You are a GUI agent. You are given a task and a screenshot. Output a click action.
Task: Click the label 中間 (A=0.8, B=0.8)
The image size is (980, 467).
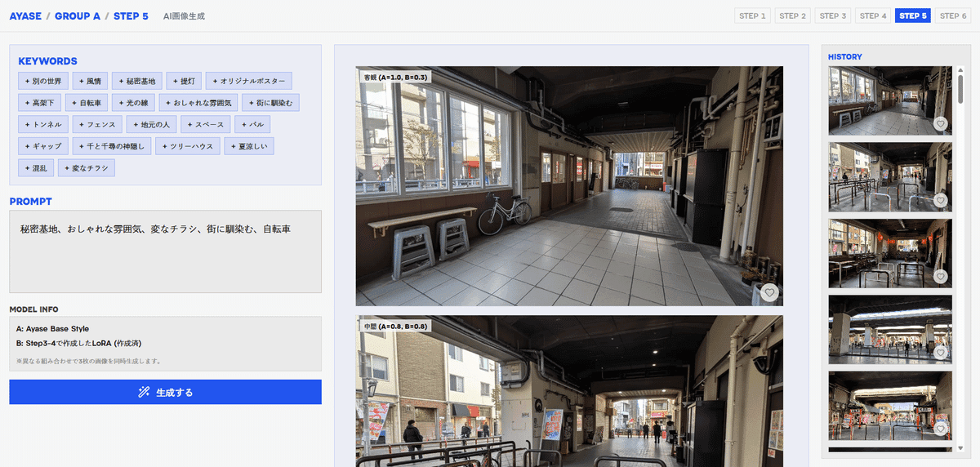tap(395, 327)
